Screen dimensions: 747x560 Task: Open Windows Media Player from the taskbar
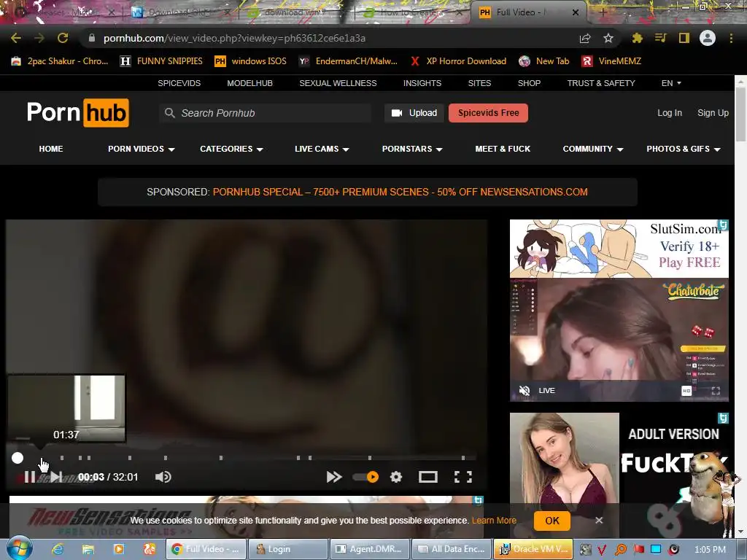click(119, 549)
